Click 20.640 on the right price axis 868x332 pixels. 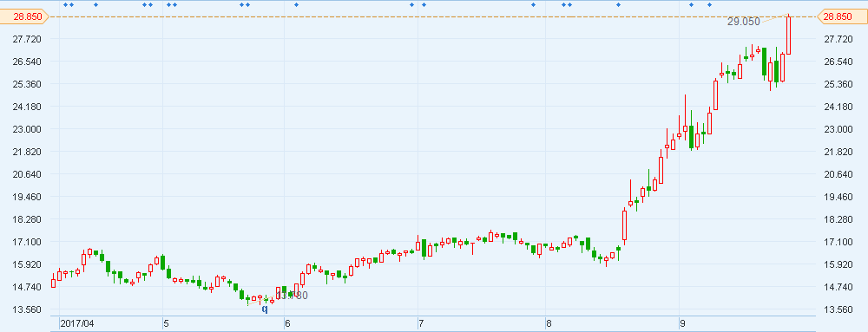click(x=839, y=174)
